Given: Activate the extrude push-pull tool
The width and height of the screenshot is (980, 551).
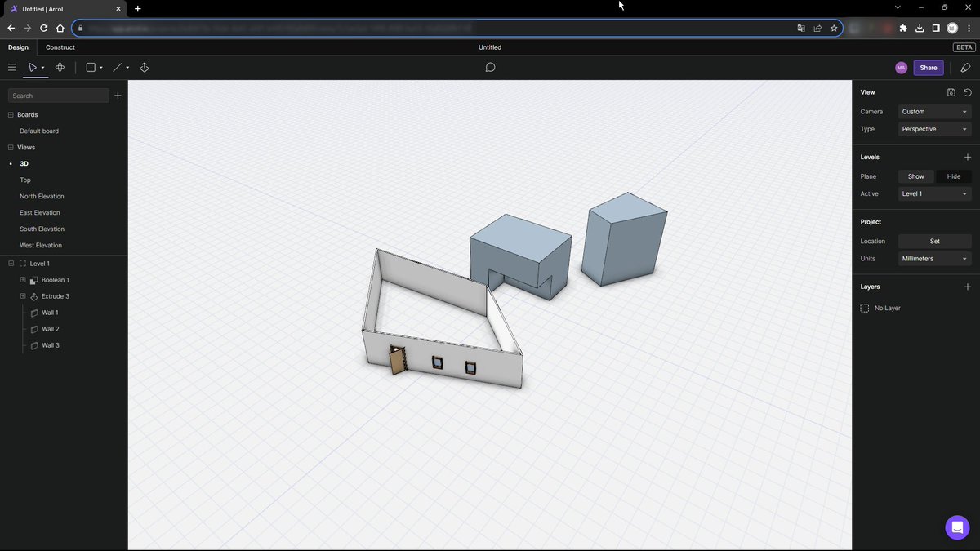Looking at the screenshot, I should 145,68.
